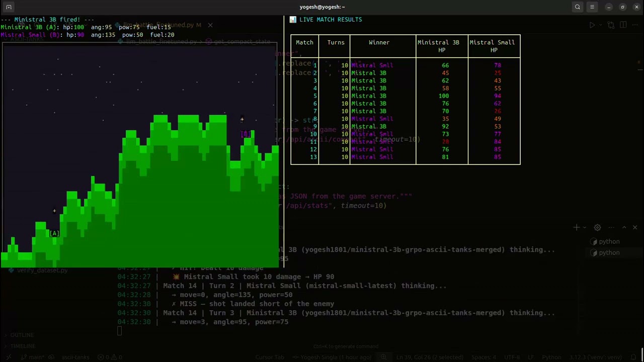644x362 pixels.
Task: Click the Mistral Small (B) stats line
Action: tap(87, 35)
